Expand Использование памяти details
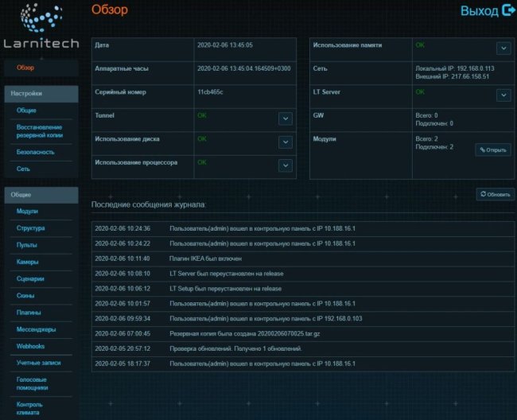517x420 pixels. click(x=503, y=49)
